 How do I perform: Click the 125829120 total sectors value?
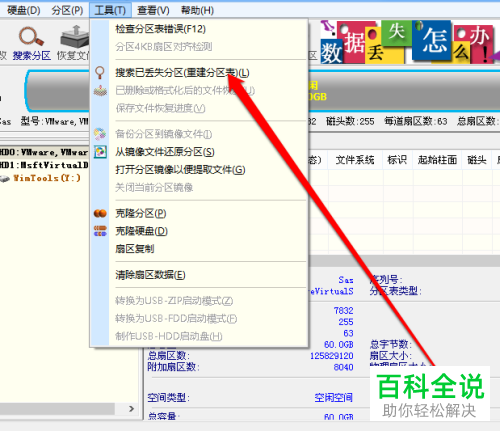coord(332,356)
